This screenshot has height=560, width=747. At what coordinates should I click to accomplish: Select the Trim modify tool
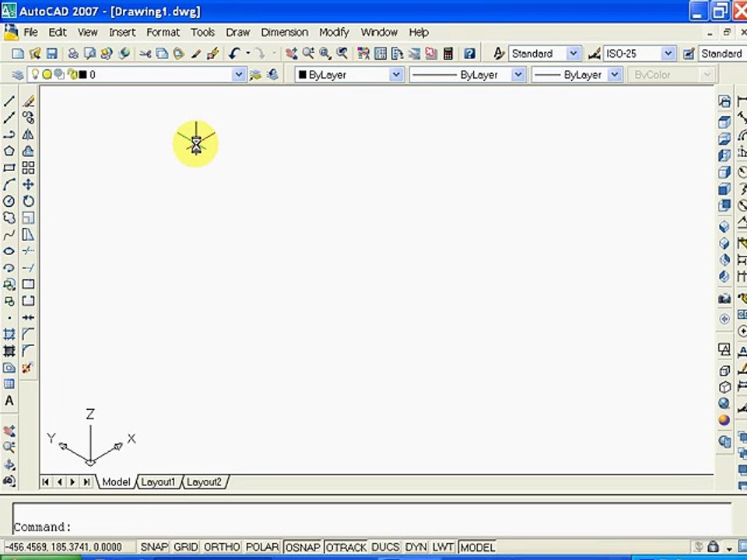click(x=28, y=251)
